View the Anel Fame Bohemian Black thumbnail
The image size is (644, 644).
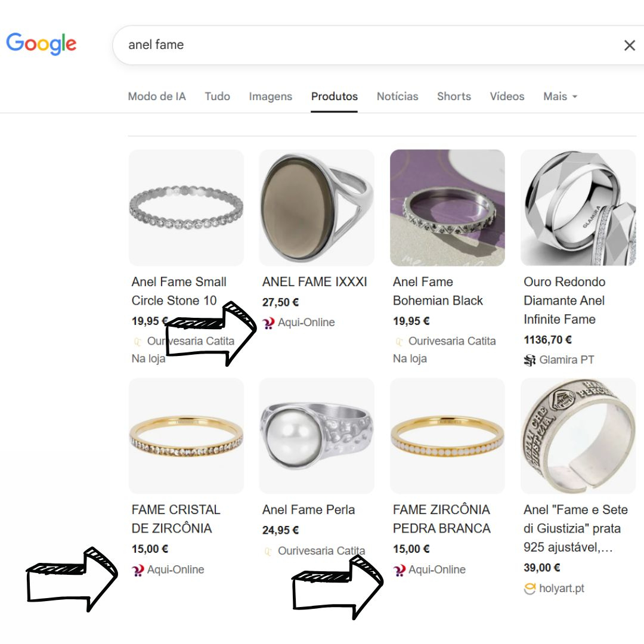[447, 208]
